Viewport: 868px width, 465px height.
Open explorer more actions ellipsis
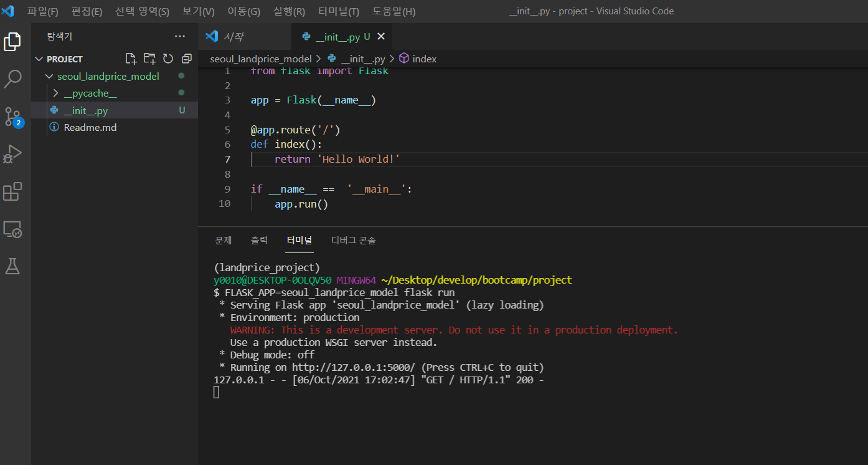(180, 37)
